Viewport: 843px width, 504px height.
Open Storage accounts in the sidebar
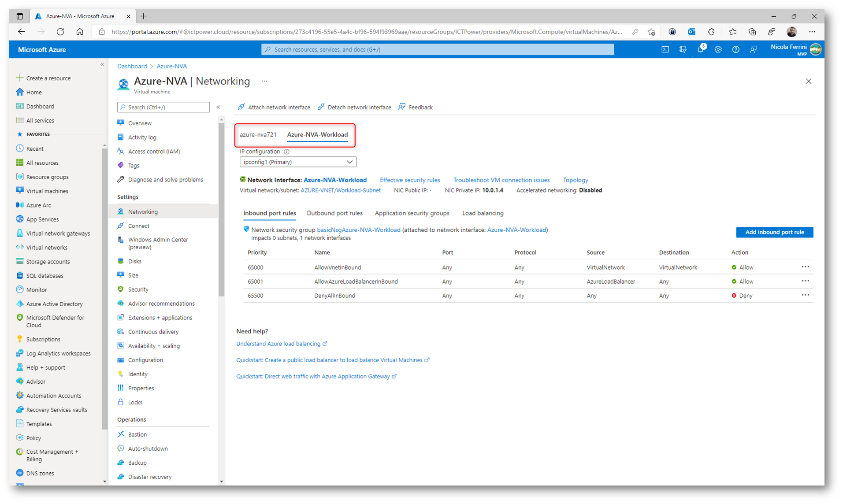(48, 261)
